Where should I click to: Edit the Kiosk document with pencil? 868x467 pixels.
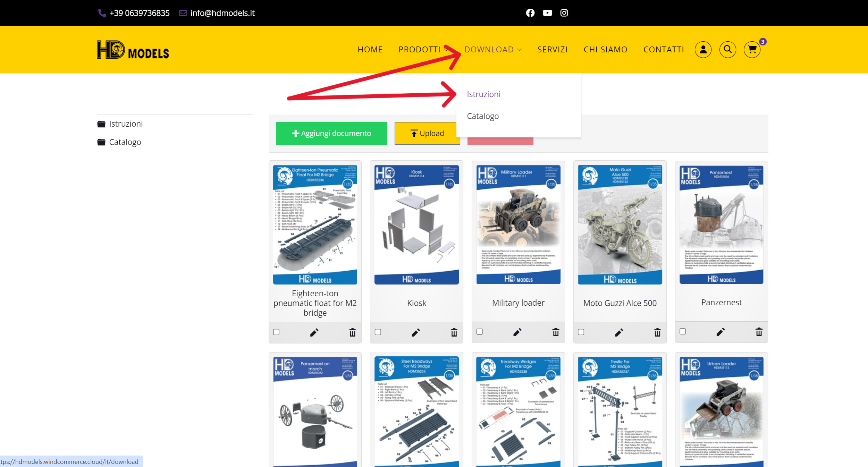416,333
